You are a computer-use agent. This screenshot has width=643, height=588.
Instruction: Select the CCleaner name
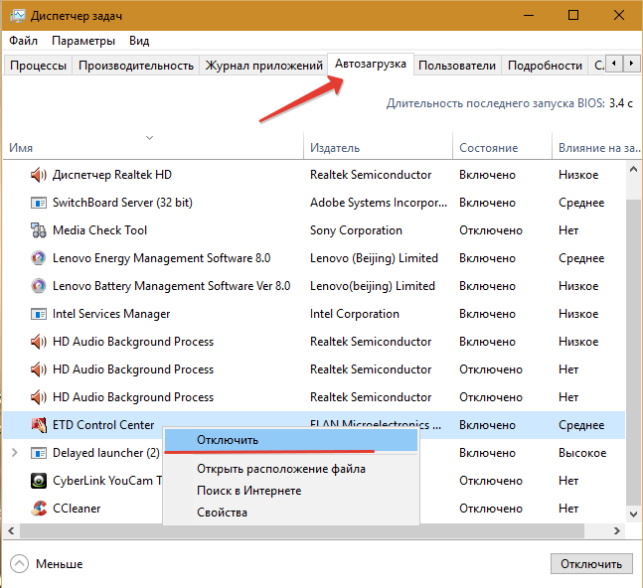click(77, 508)
